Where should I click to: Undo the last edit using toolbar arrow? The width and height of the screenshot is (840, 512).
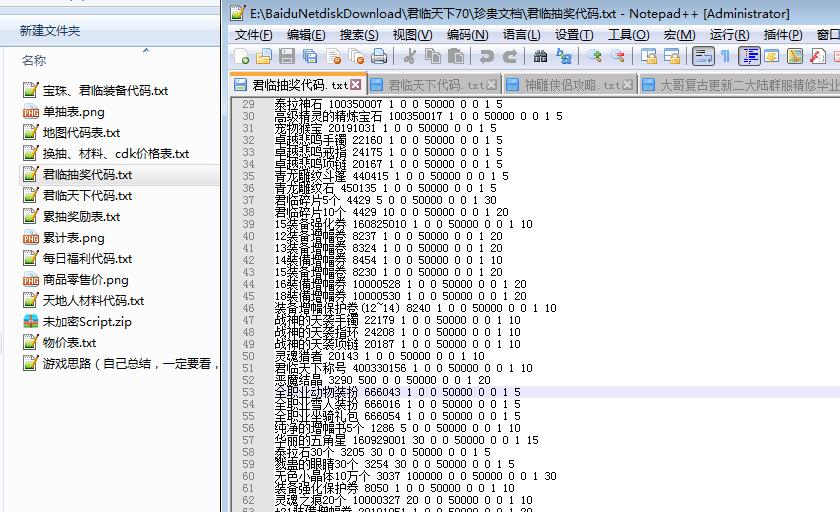(x=486, y=57)
